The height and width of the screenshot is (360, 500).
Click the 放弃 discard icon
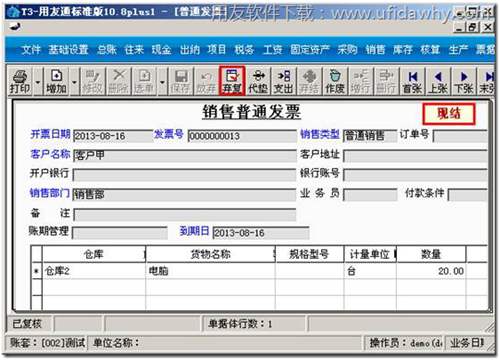[x=206, y=81]
